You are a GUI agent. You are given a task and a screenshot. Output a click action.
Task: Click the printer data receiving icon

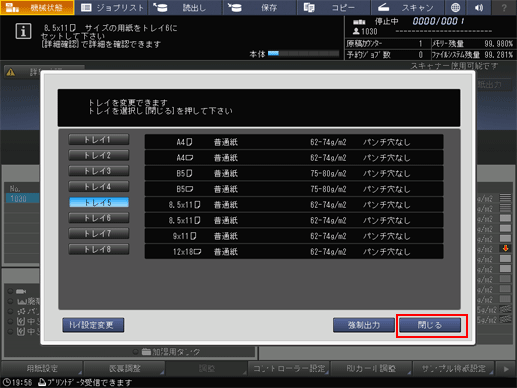[42, 382]
